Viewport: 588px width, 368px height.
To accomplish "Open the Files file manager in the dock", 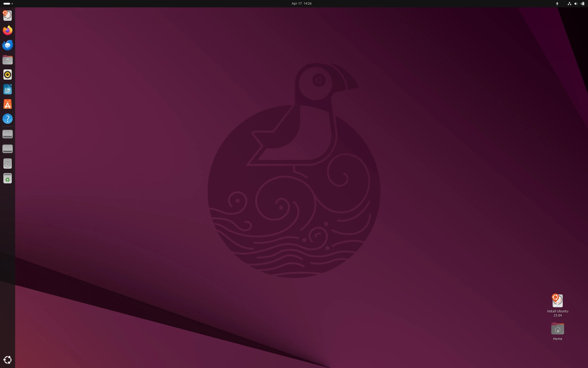I will coord(7,60).
